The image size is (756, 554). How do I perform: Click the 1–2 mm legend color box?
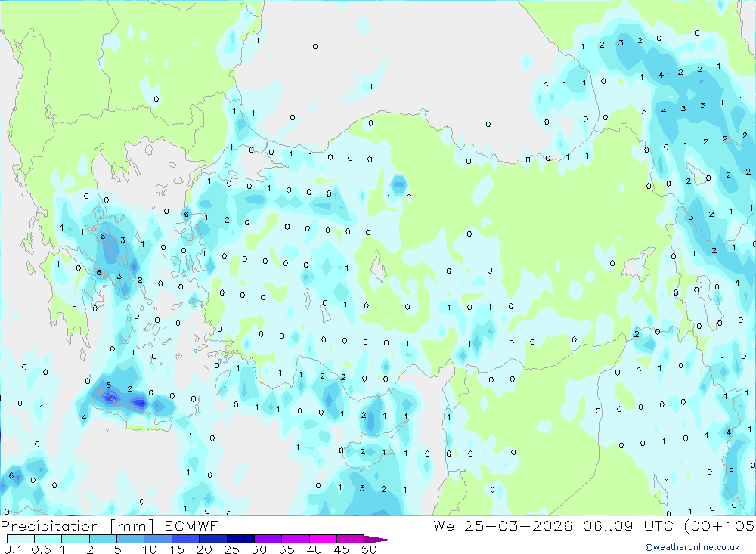coord(76,539)
